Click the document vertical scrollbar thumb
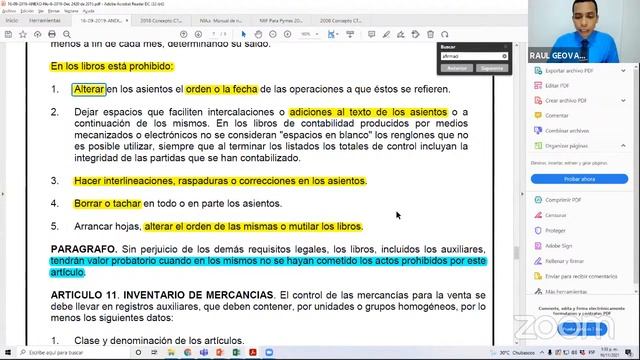This screenshot has height=360, width=640. tap(516, 253)
